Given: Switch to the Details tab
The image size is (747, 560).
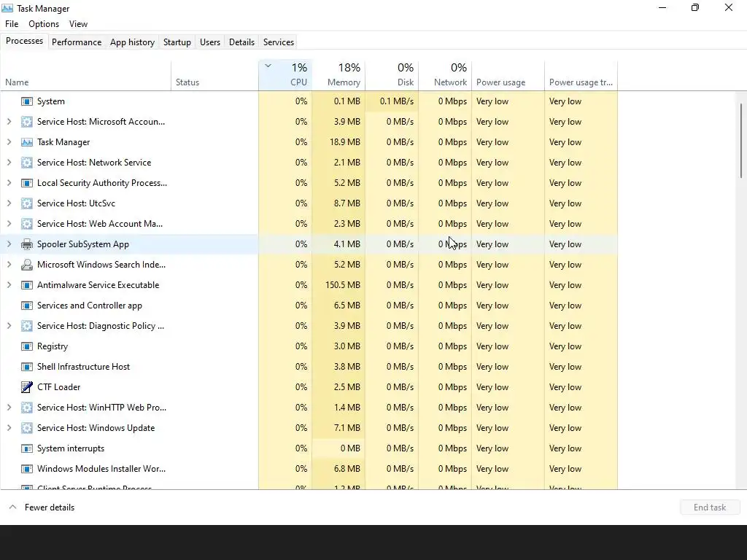Looking at the screenshot, I should (241, 42).
